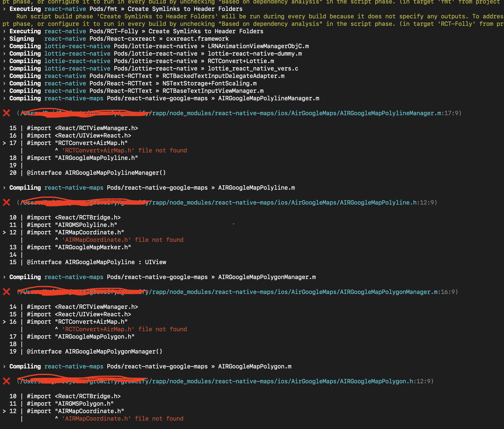Expand the Compiling AIRGoogleMapPolyline.m entry
Viewport: 504px width, 429px height.
[x=4, y=188]
